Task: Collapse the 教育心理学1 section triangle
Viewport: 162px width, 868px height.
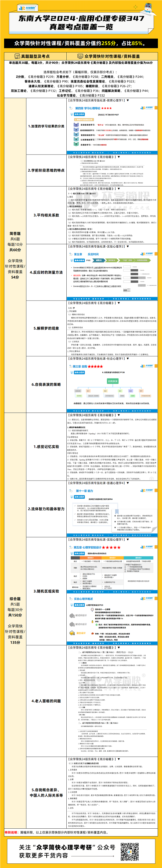Action: (x=128, y=100)
